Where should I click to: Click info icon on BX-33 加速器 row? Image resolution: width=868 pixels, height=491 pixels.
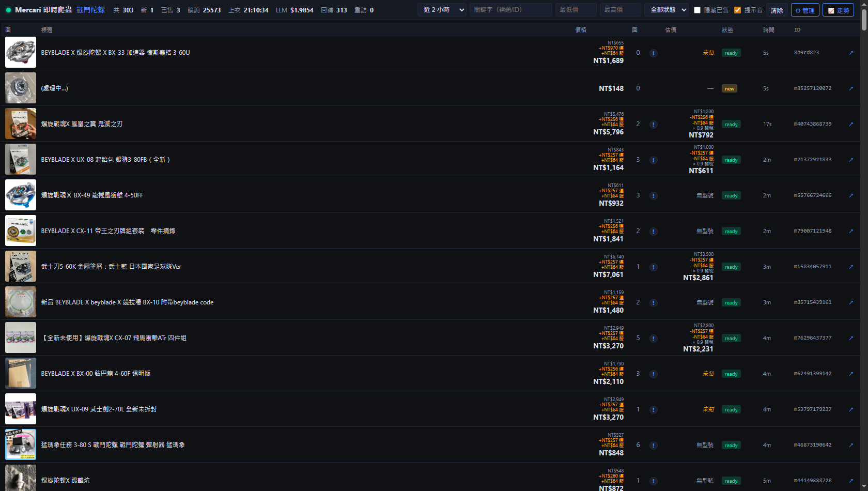pyautogui.click(x=653, y=53)
